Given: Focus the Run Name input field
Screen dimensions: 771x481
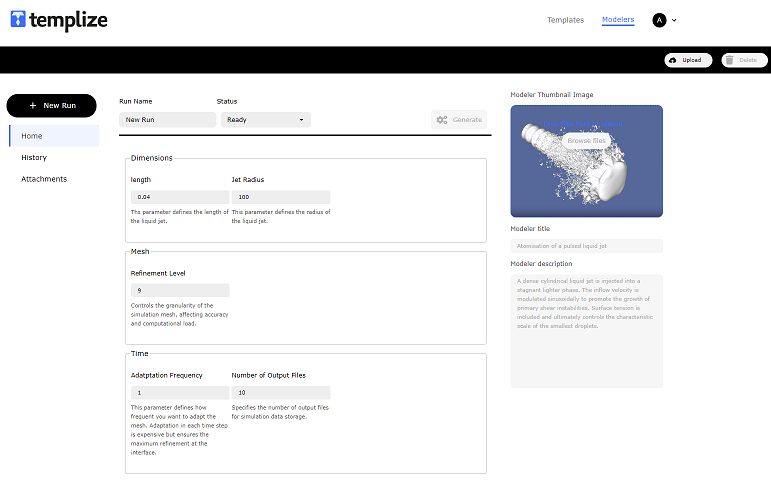Looking at the screenshot, I should click(167, 120).
